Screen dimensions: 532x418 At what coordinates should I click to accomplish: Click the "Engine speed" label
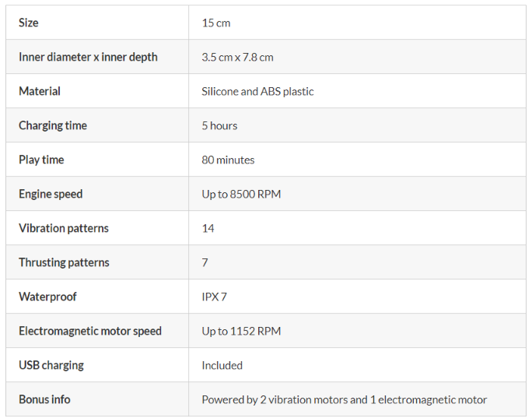[51, 194]
